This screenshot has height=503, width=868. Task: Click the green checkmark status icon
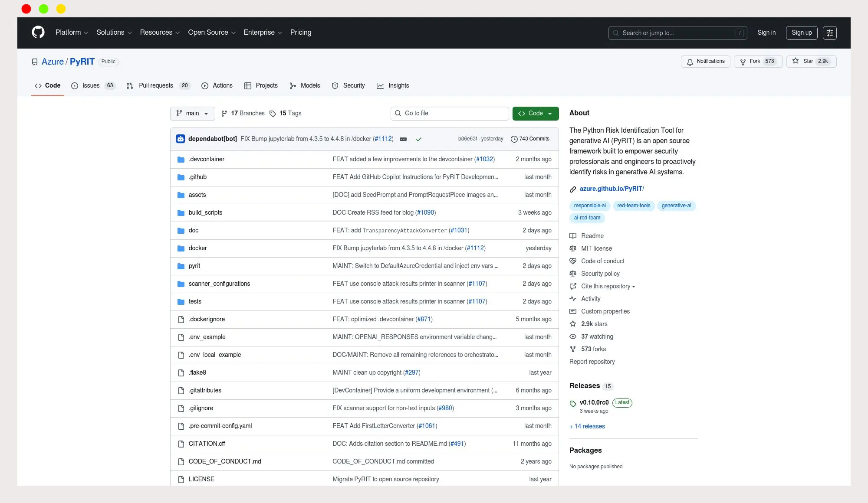(418, 139)
